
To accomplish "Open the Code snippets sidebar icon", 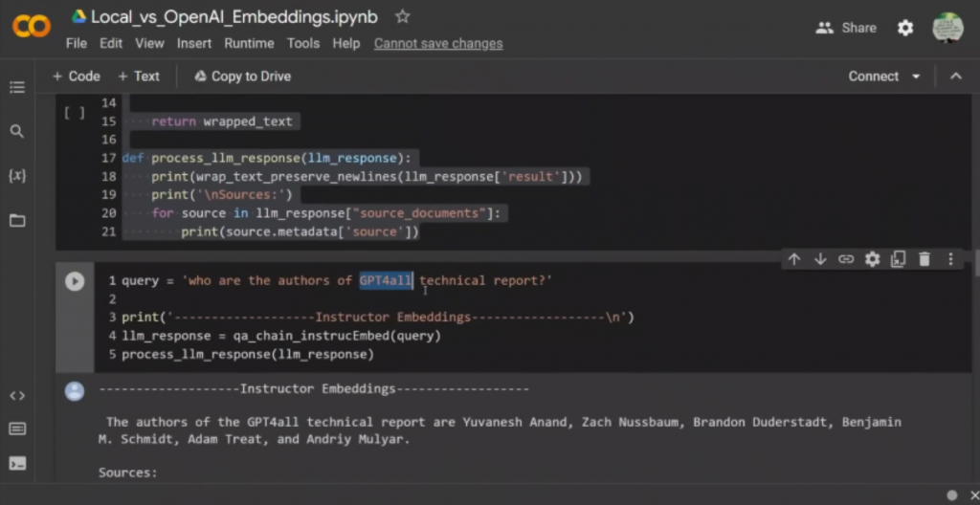I will 17,396.
